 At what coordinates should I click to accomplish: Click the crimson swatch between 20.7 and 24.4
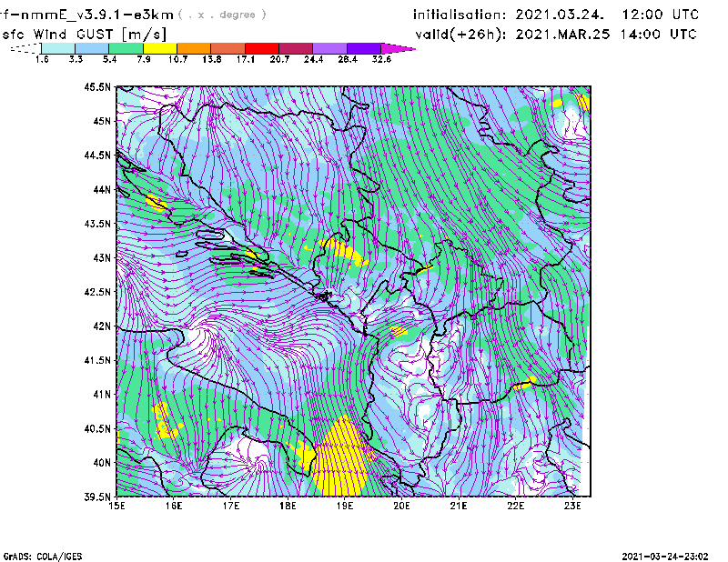click(296, 48)
